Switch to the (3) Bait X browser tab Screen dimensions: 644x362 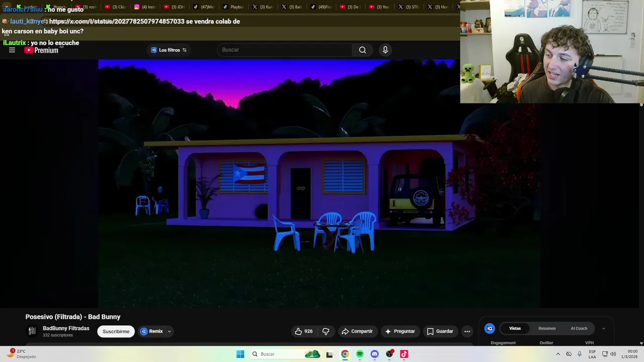pos(292,7)
